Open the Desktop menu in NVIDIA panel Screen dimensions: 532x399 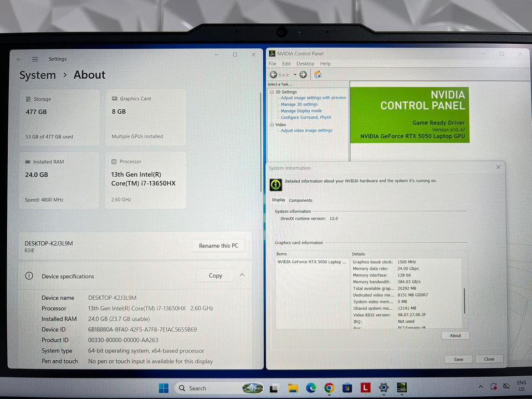click(305, 63)
